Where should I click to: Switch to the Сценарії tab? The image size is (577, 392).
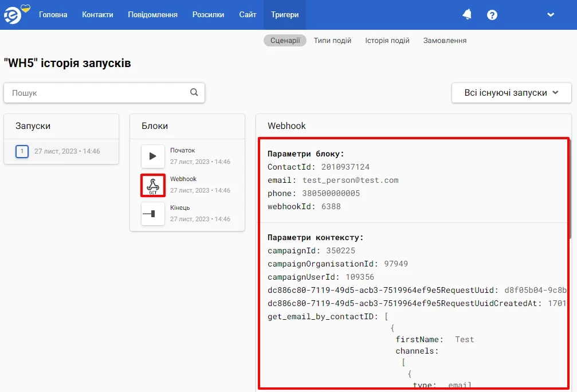tap(285, 41)
